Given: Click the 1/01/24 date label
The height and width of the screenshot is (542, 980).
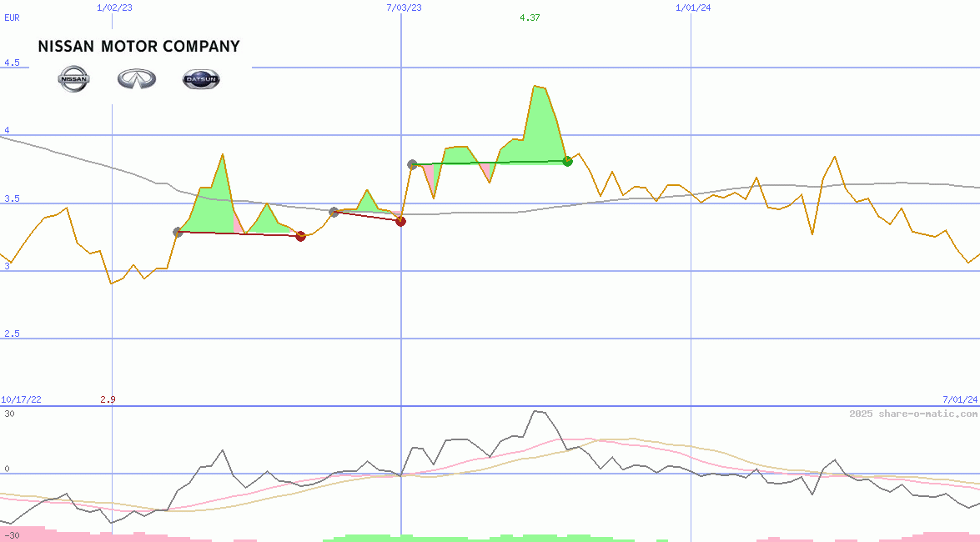Looking at the screenshot, I should [x=693, y=8].
